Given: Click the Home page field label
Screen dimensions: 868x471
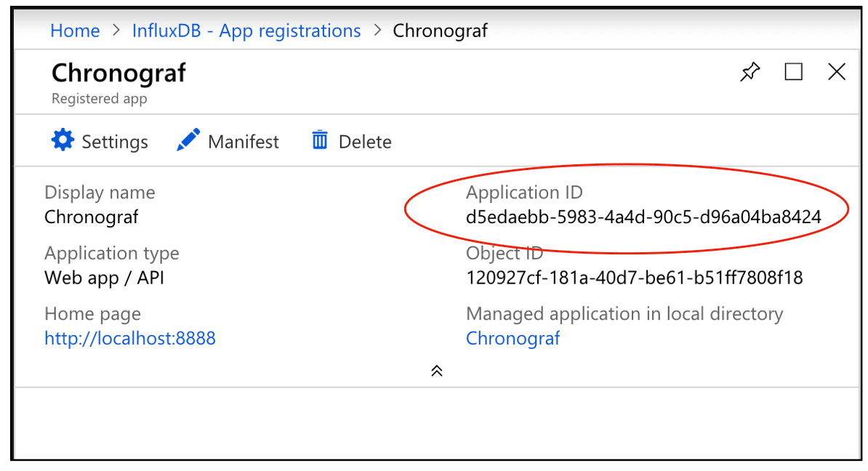Looking at the screenshot, I should [x=93, y=314].
